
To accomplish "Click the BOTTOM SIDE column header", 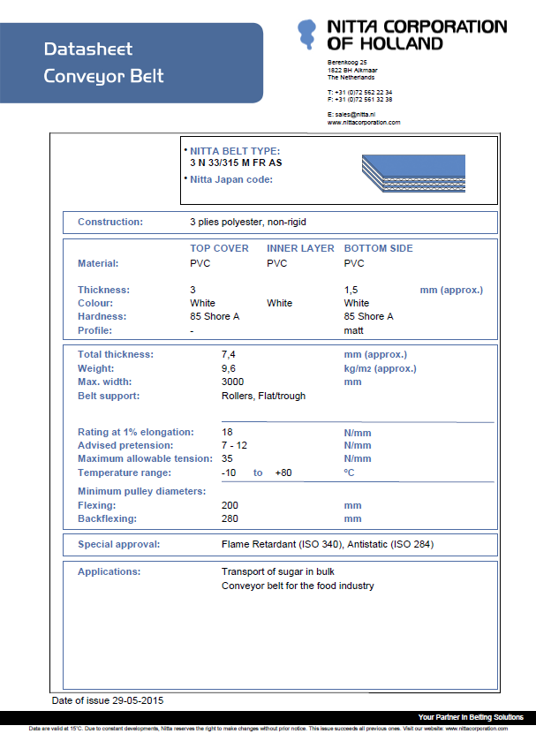I will coord(379,248).
